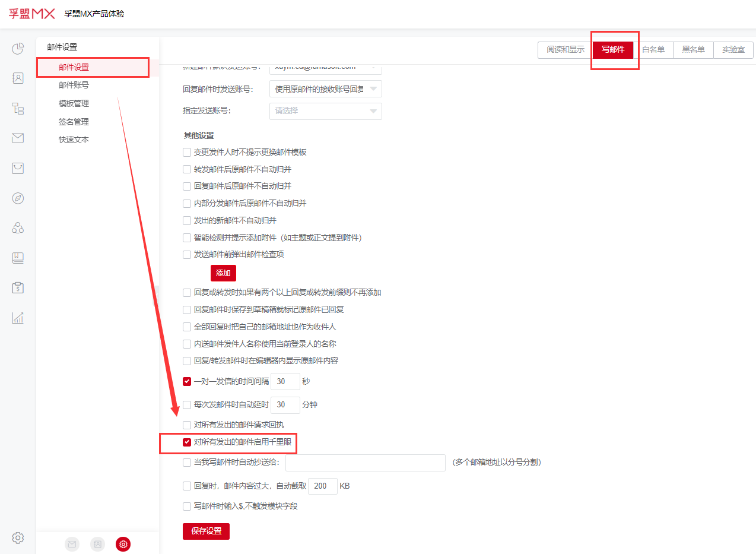
Task: Open the mail envelope icon in left sidebar
Action: (x=18, y=138)
